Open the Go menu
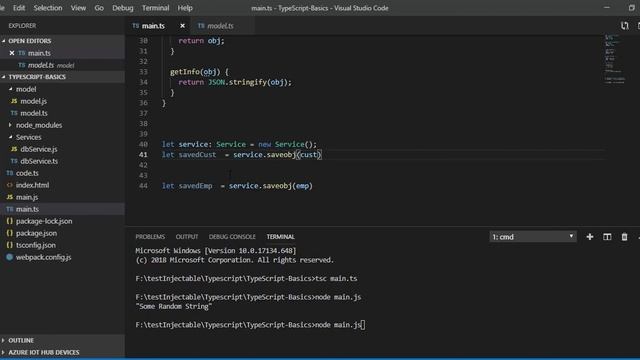This screenshot has height=360, width=640. coord(99,8)
